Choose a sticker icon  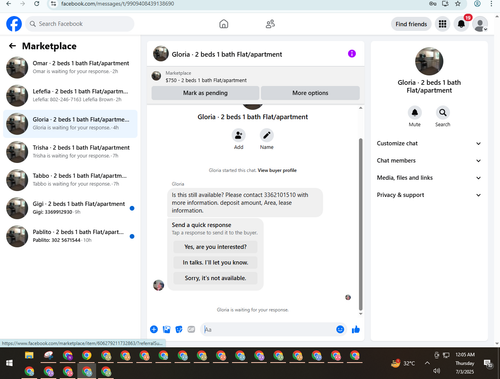pyautogui.click(x=179, y=329)
